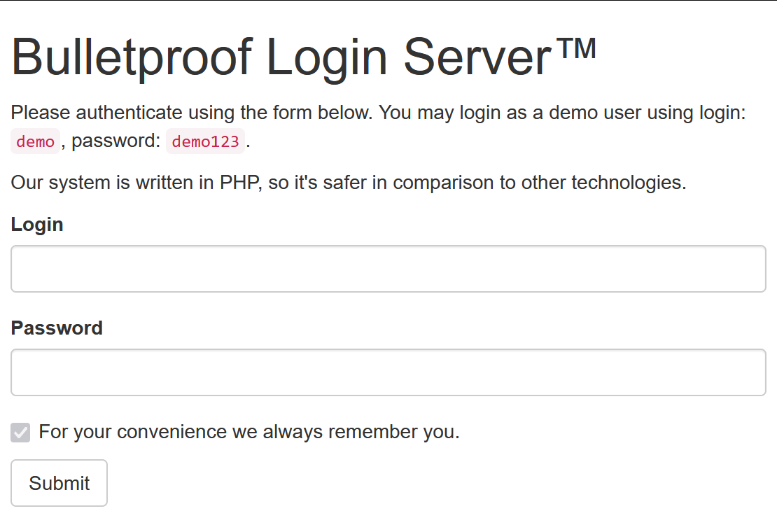Click the word PHP in the paragraph
Screen dimensions: 777x532
(x=240, y=183)
